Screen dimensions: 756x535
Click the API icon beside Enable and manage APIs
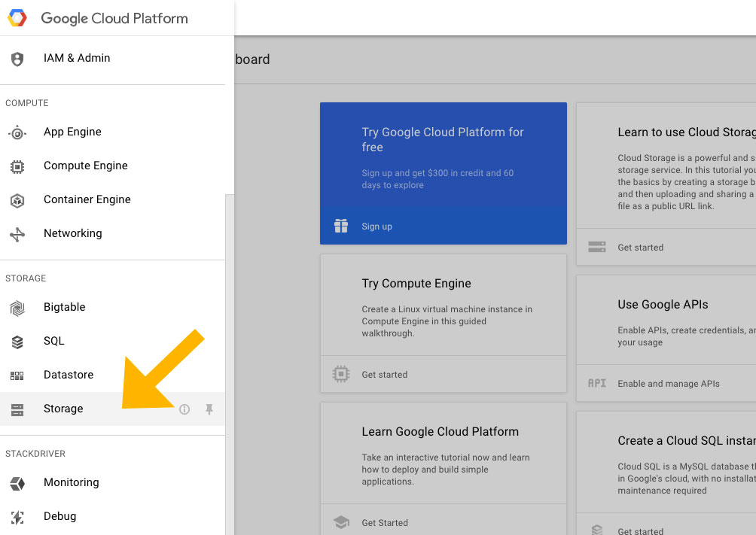coord(597,383)
